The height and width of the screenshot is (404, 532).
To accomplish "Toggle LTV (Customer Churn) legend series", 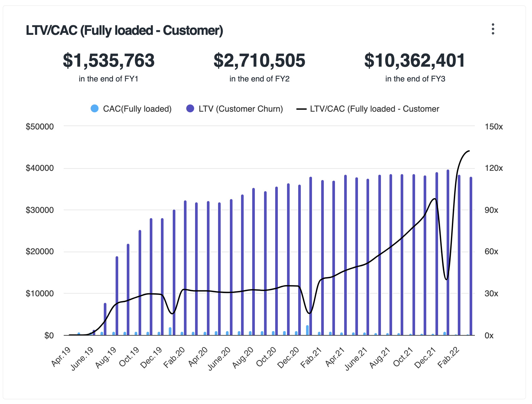I will coord(240,109).
